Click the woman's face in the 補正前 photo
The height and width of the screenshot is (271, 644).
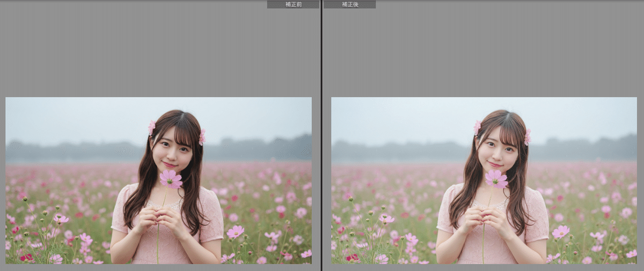click(x=173, y=148)
